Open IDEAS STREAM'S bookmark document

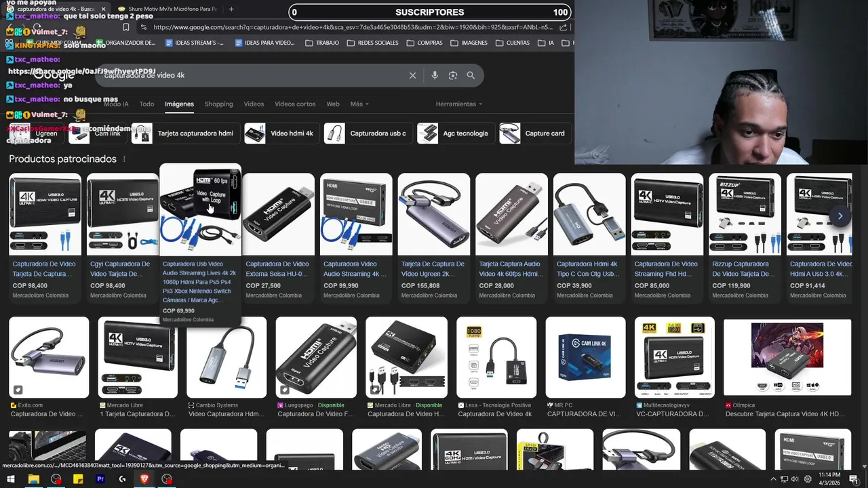195,43
